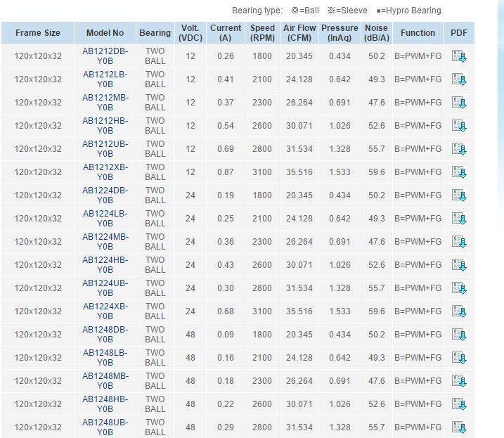Click the Air Flow (CFM) header
Screen dimensions: 504x438
[299, 33]
